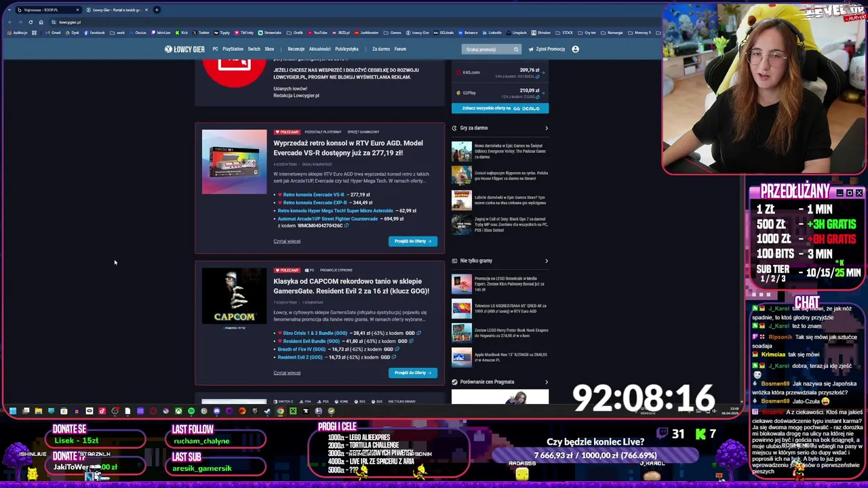This screenshot has width=868, height=488.
Task: Select the Xbox menu item
Action: pos(269,49)
